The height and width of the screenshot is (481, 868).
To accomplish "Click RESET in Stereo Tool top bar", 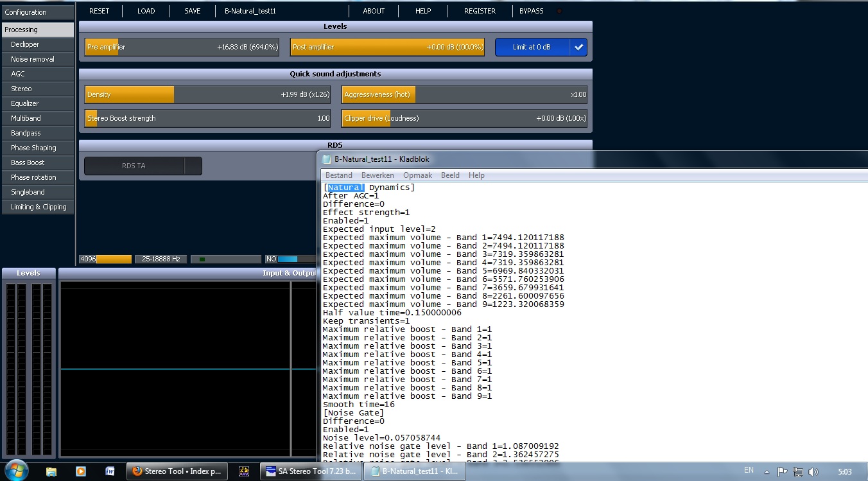I will (x=99, y=11).
